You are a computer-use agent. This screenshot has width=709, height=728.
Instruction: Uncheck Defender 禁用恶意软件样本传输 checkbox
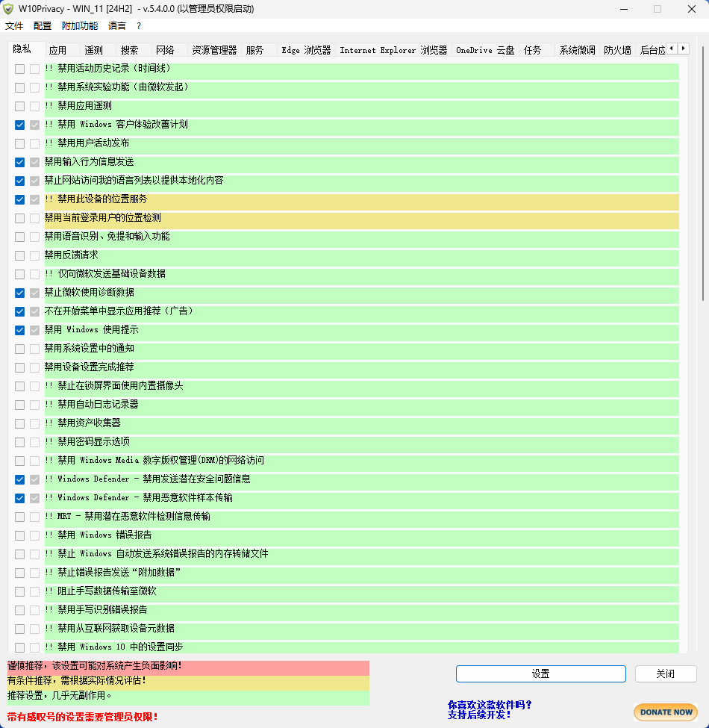coord(19,498)
